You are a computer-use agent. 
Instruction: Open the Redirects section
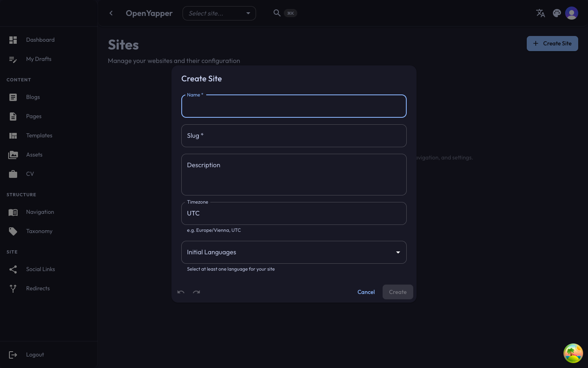(38, 288)
